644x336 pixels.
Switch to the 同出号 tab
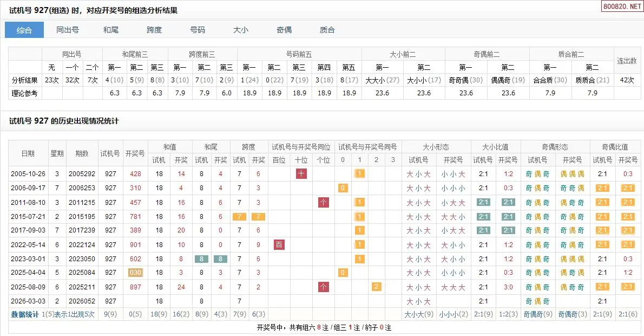[x=68, y=30]
